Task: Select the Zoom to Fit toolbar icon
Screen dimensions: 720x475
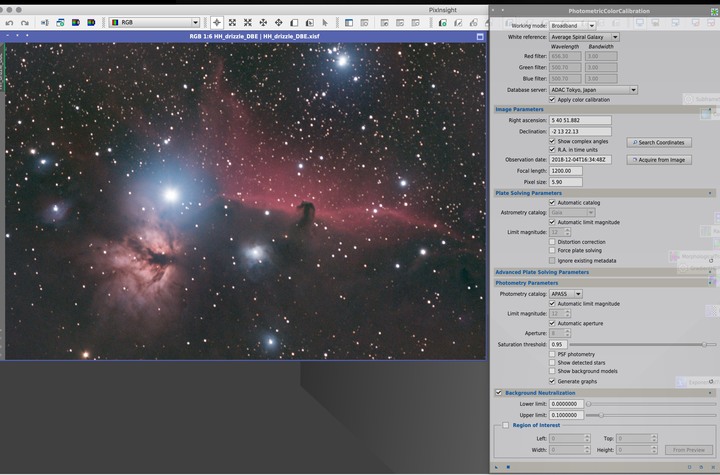Action: (232, 22)
